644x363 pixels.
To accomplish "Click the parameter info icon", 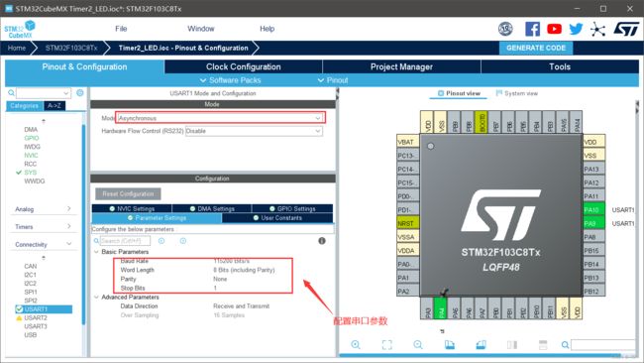I will pyautogui.click(x=322, y=241).
